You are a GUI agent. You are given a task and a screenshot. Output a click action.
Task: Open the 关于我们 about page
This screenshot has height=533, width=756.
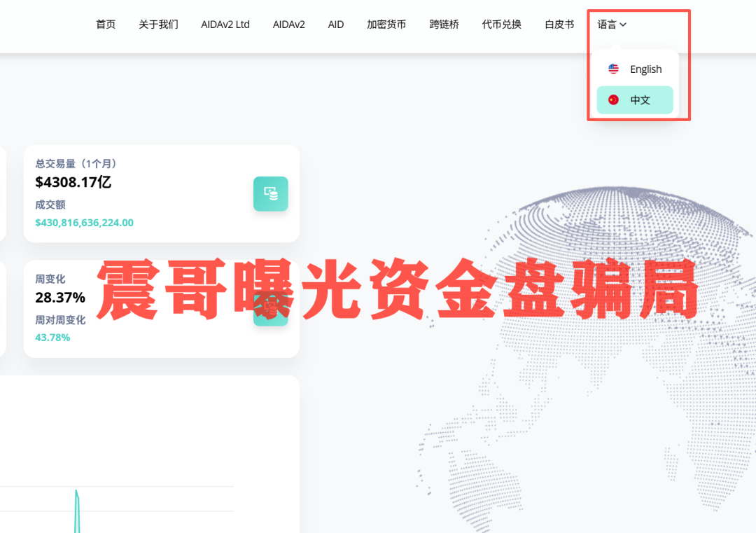[x=158, y=24]
